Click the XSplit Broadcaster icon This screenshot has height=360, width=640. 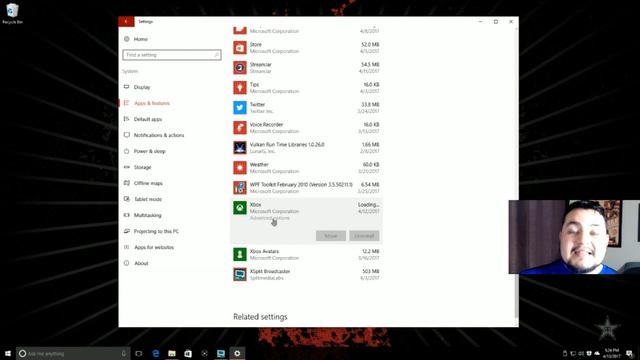point(240,274)
